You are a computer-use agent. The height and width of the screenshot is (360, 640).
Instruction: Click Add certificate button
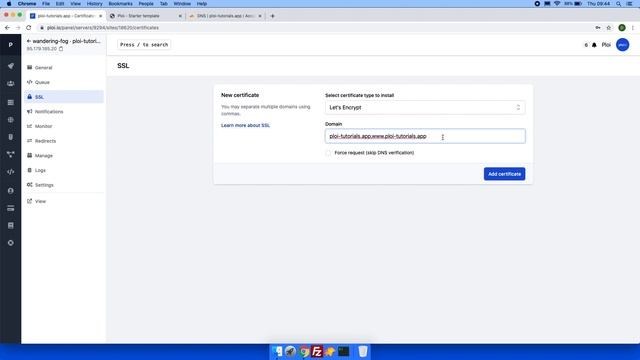504,174
